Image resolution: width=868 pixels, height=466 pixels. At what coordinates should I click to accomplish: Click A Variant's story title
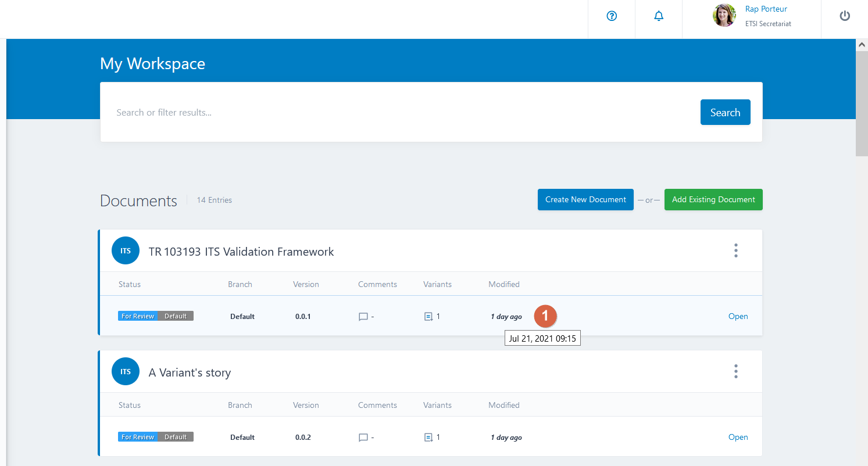pyautogui.click(x=190, y=372)
